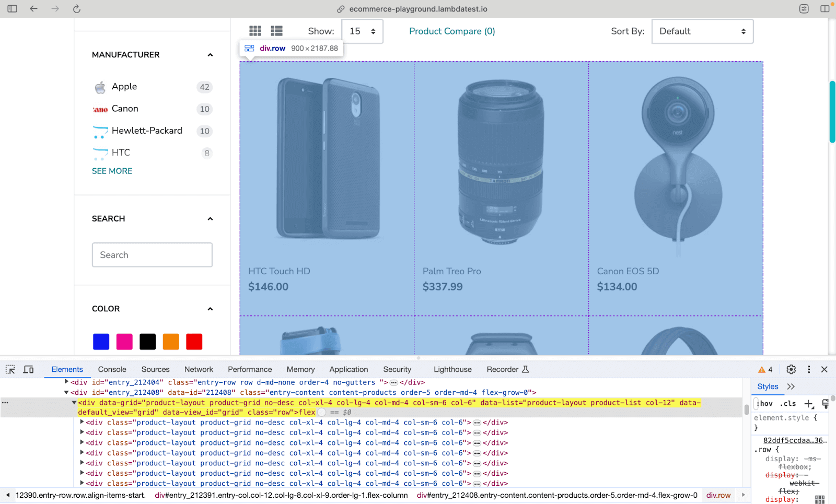836x504 pixels.
Task: Open the Product Compare (0) link
Action: (x=452, y=31)
